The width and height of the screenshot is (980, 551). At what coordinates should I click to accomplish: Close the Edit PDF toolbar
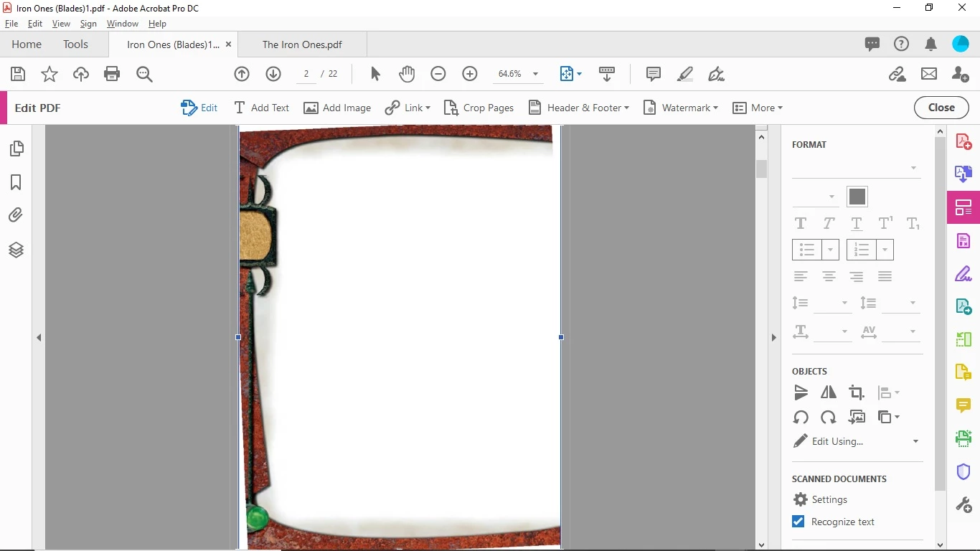[941, 108]
